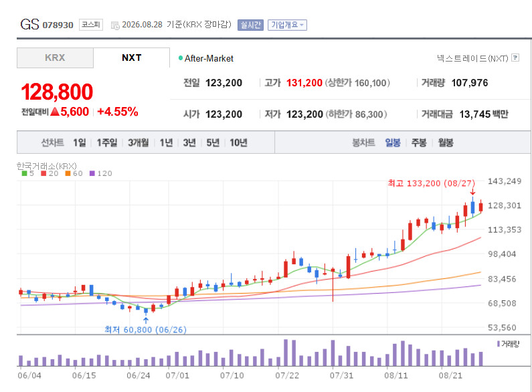Click the percent change +4.55%

pos(117,112)
